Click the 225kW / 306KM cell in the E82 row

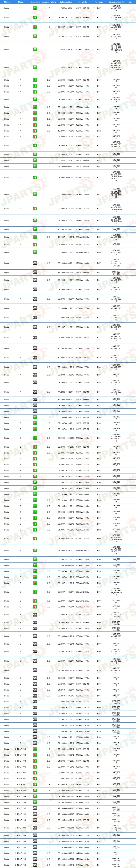[82, 237]
